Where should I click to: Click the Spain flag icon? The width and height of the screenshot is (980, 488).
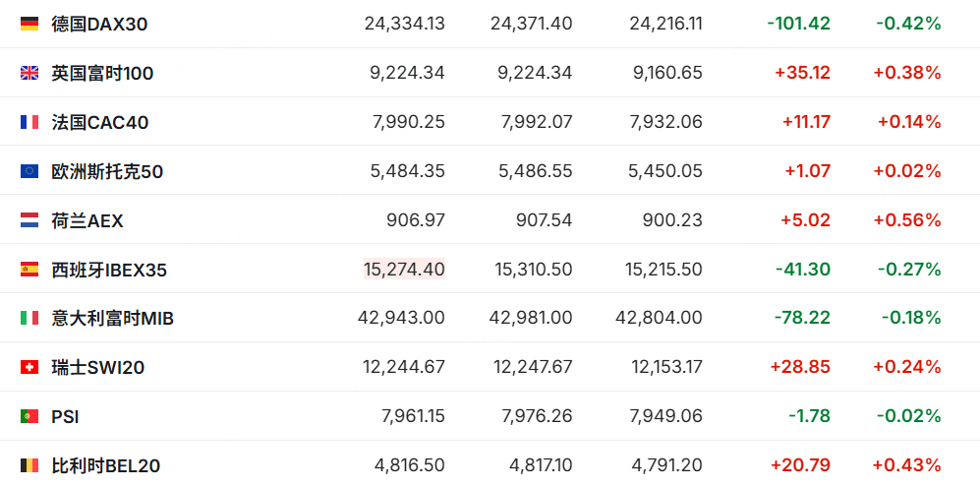pyautogui.click(x=29, y=269)
